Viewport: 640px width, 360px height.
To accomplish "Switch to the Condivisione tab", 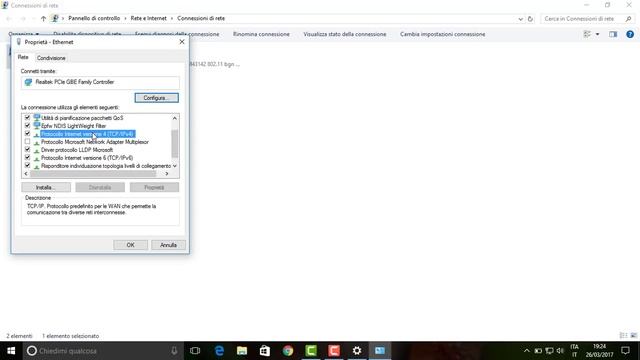I will tap(51, 58).
